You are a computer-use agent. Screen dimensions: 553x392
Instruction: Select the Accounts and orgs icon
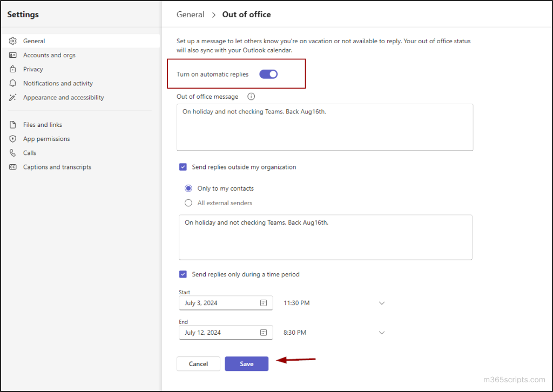tap(12, 55)
